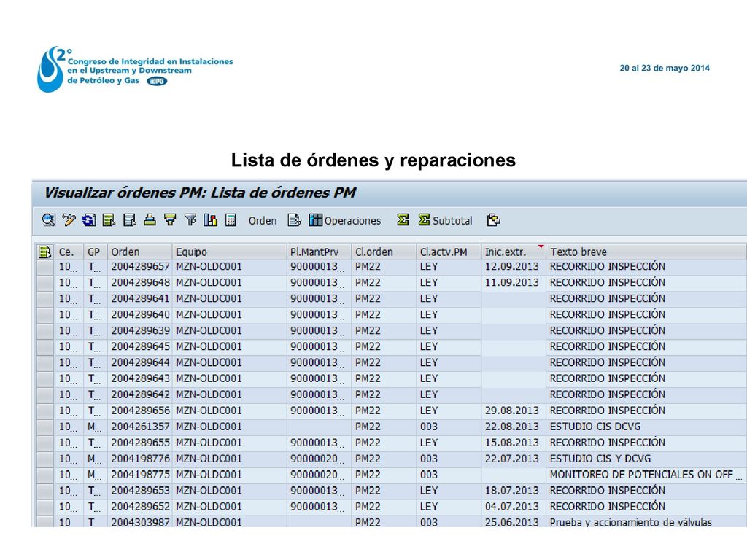Image resolution: width=747 pixels, height=560 pixels.
Task: Click order number 2004198775
Action: pos(140,475)
